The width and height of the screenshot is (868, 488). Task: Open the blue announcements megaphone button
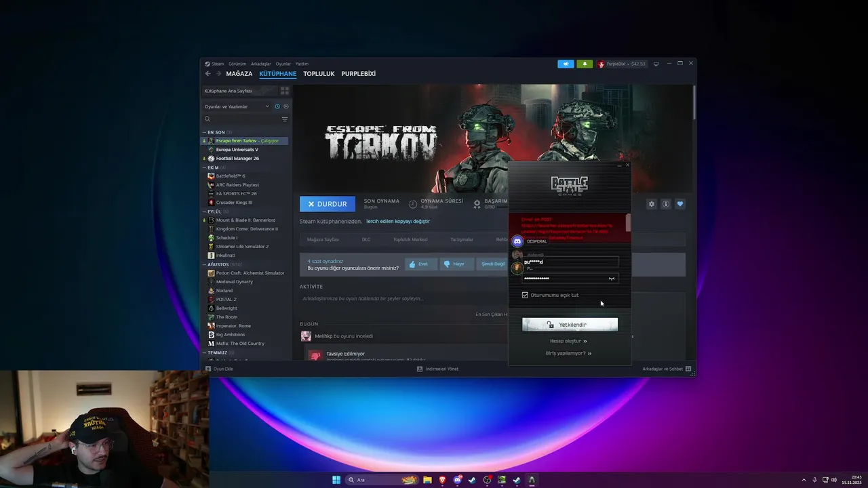pyautogui.click(x=566, y=64)
